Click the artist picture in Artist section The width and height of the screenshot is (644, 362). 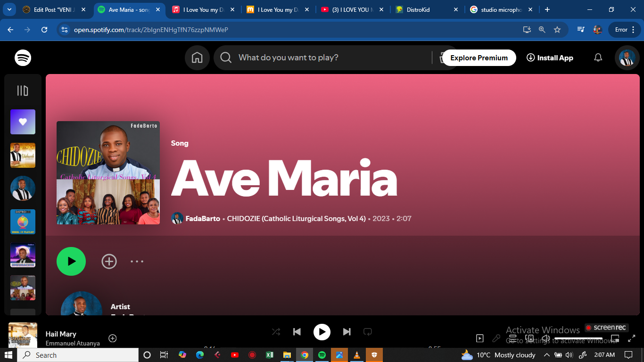pos(82,303)
